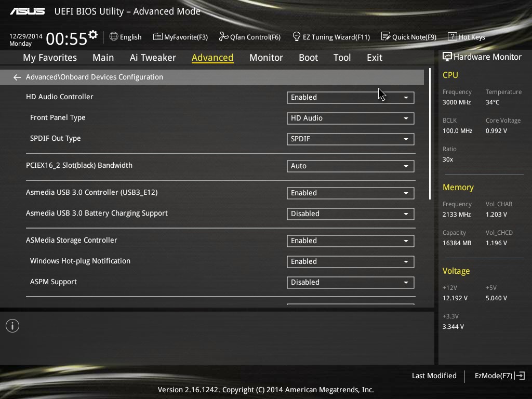Click the 3.344 V voltage reading
The height and width of the screenshot is (399, 532).
[453, 327]
